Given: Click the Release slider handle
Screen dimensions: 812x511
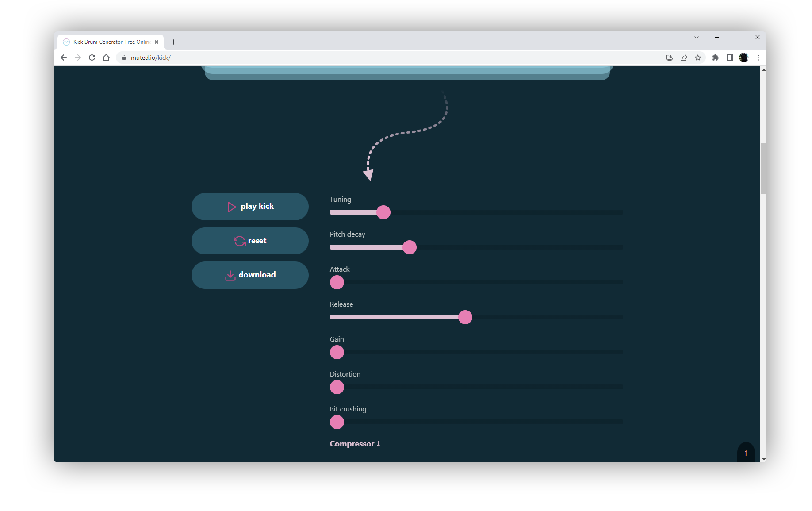Looking at the screenshot, I should [465, 317].
